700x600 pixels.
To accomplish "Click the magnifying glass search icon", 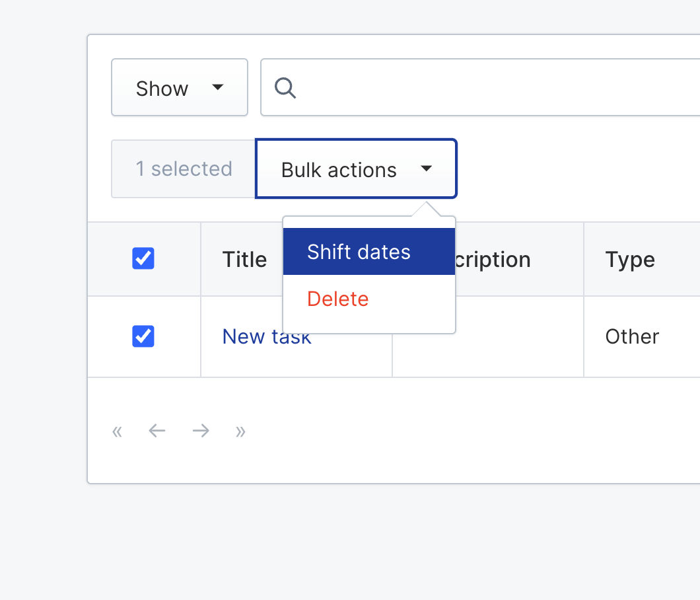I will coord(285,88).
